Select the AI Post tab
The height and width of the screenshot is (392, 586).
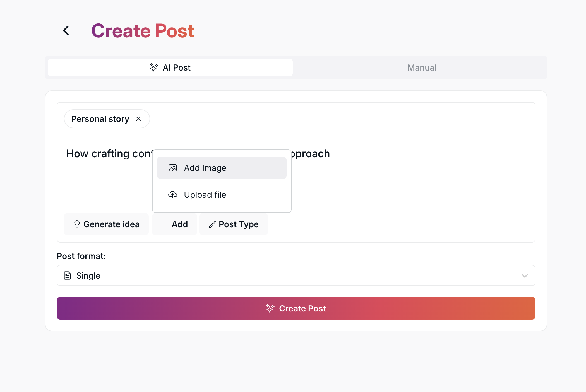[177, 67]
